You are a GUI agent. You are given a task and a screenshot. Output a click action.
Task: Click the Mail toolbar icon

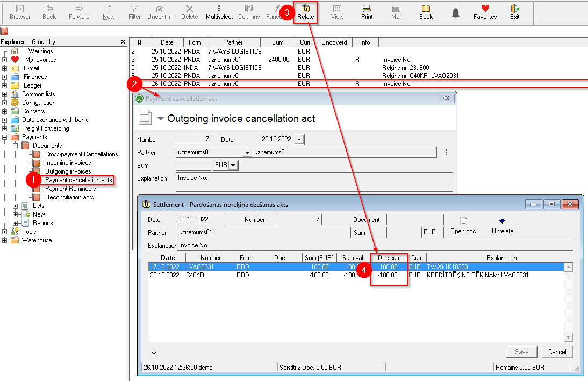click(396, 12)
